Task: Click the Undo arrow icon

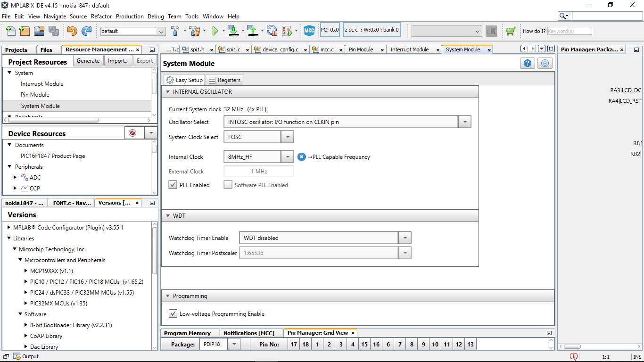Action: [x=72, y=31]
